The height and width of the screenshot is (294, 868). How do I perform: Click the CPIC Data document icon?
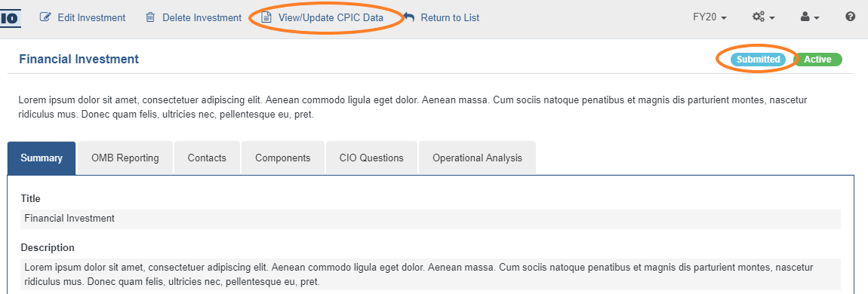[x=267, y=17]
